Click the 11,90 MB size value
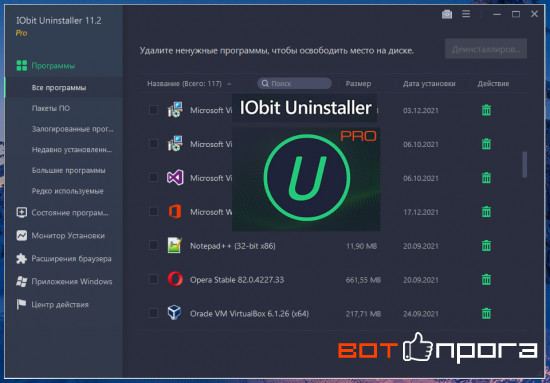 [x=361, y=246]
